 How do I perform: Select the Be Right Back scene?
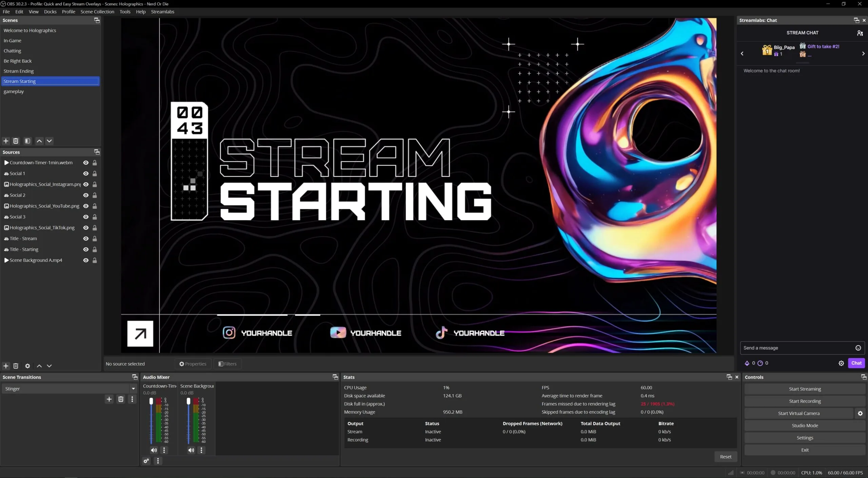tap(50, 61)
